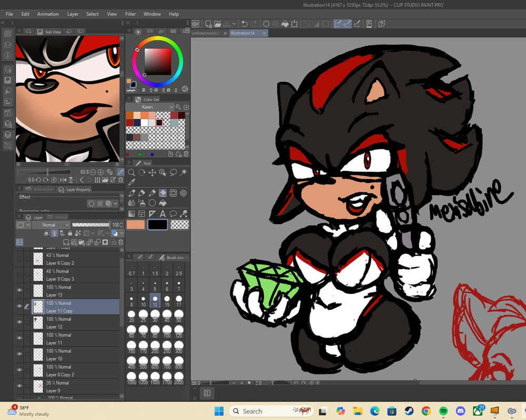526x420 pixels.
Task: Select the Eraser tool
Action: [x=163, y=193]
